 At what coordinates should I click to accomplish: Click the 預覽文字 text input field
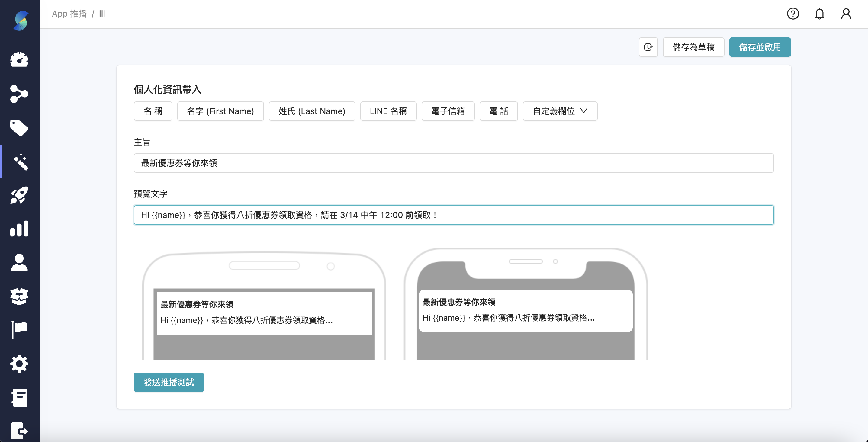tap(453, 215)
